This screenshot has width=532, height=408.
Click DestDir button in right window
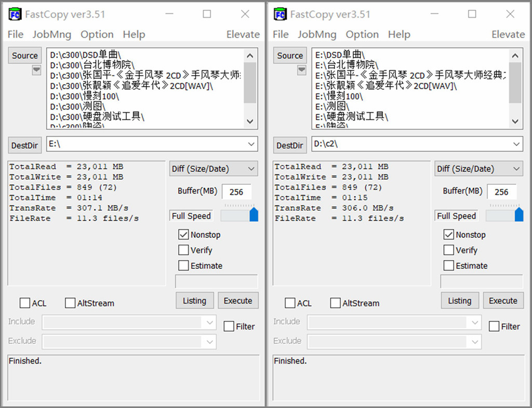point(290,145)
